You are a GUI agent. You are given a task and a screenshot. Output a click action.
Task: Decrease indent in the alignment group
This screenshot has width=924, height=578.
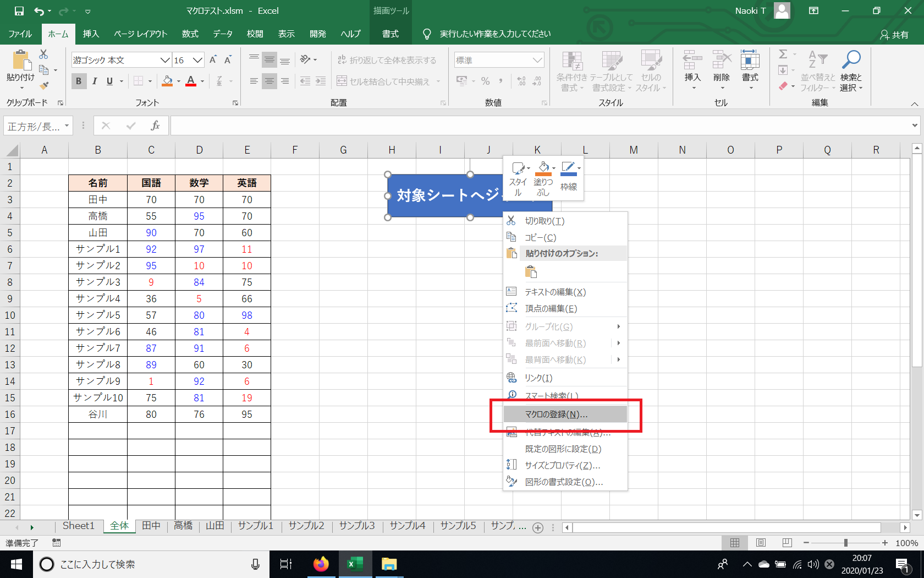pos(305,81)
